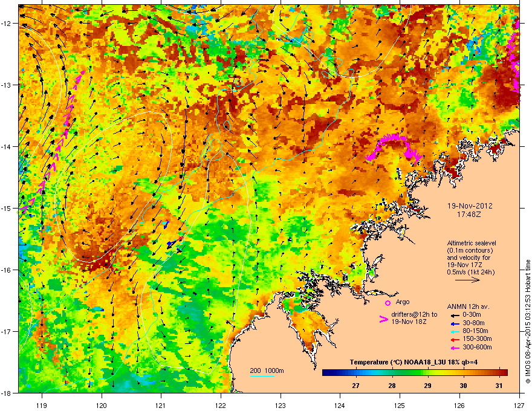Click the color bar value 28
Viewport: 532px width, 411px height.
392,386
